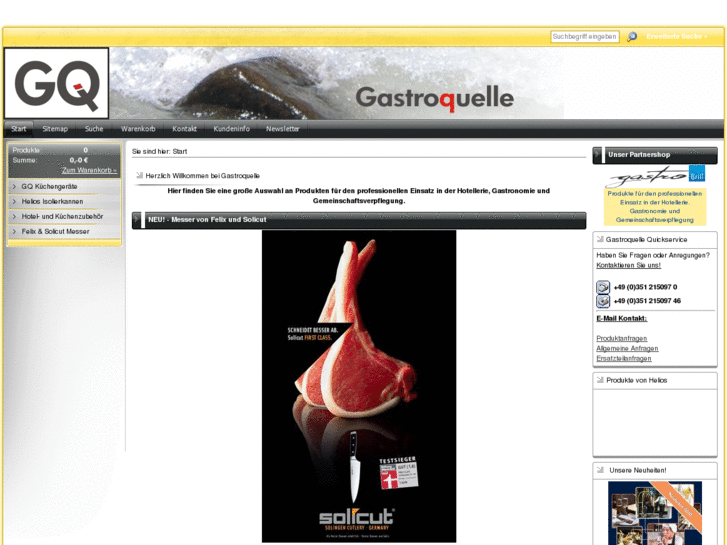Open the Newsletter menu item
The height and width of the screenshot is (545, 727).
[283, 129]
